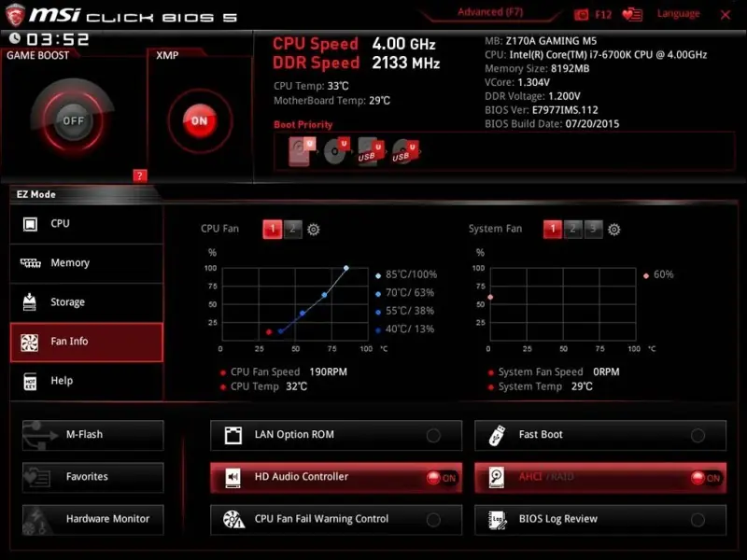Viewport: 747px width, 560px height.
Task: Open M-Flash utility
Action: pos(92,435)
